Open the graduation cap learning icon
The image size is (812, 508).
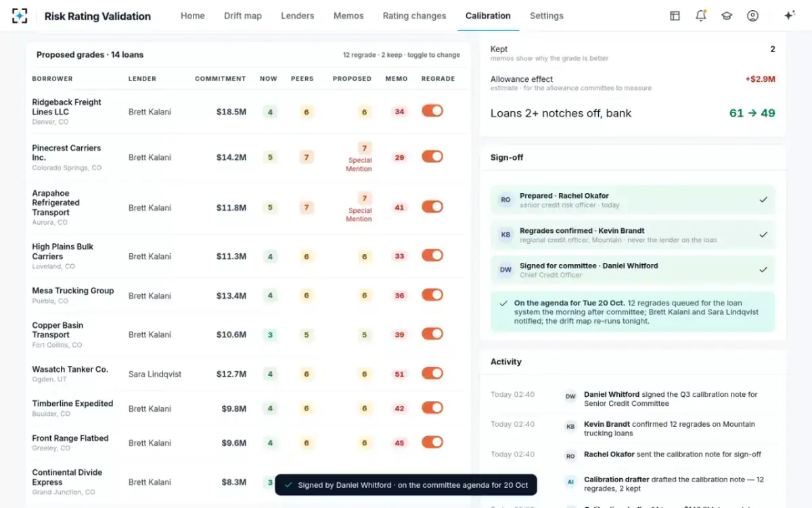(727, 16)
